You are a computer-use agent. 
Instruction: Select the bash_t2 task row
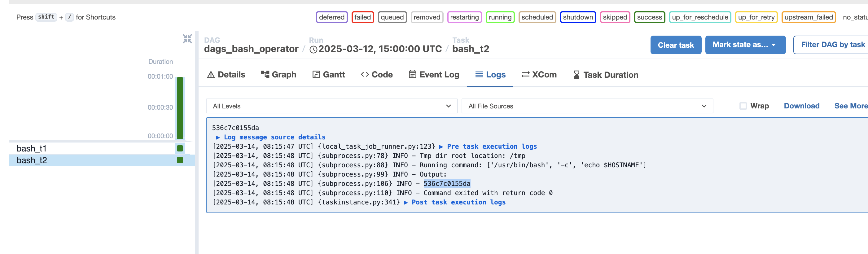tap(101, 160)
